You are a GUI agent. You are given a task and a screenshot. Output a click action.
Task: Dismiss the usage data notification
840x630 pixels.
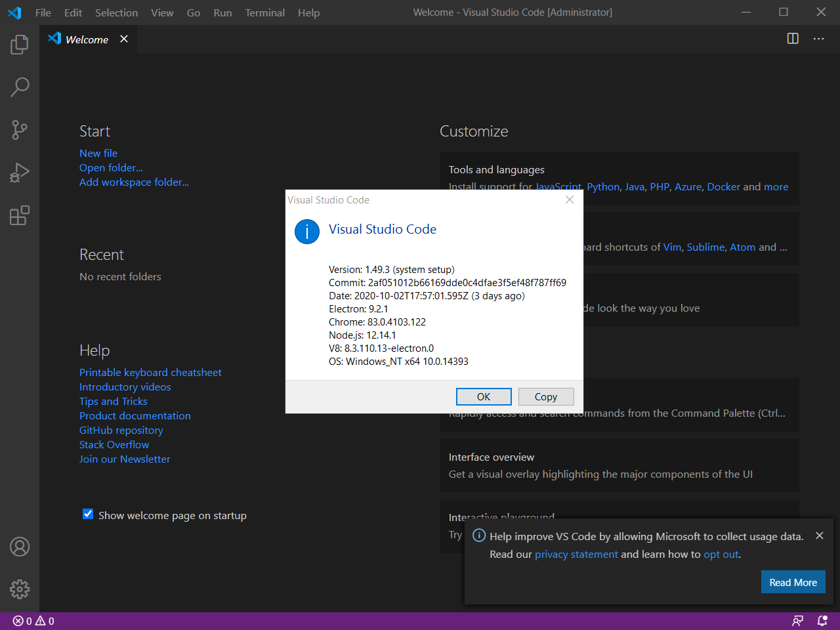[820, 535]
